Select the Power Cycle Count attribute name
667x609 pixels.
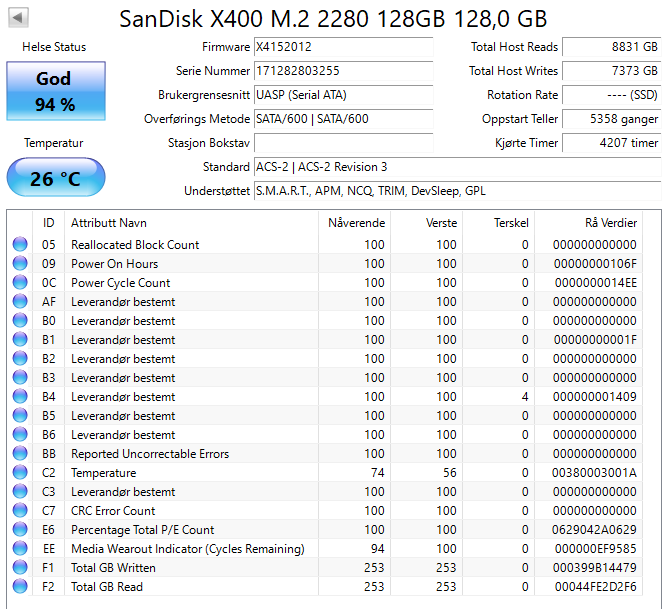(x=120, y=282)
